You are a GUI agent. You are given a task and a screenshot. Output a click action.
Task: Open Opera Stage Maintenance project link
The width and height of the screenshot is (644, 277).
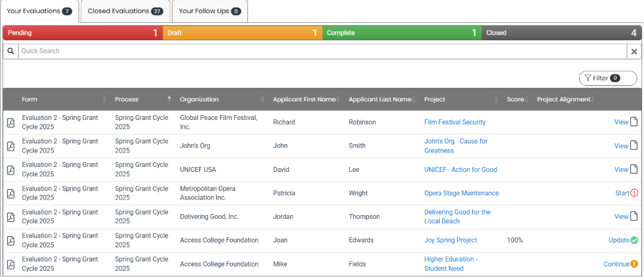tap(462, 193)
